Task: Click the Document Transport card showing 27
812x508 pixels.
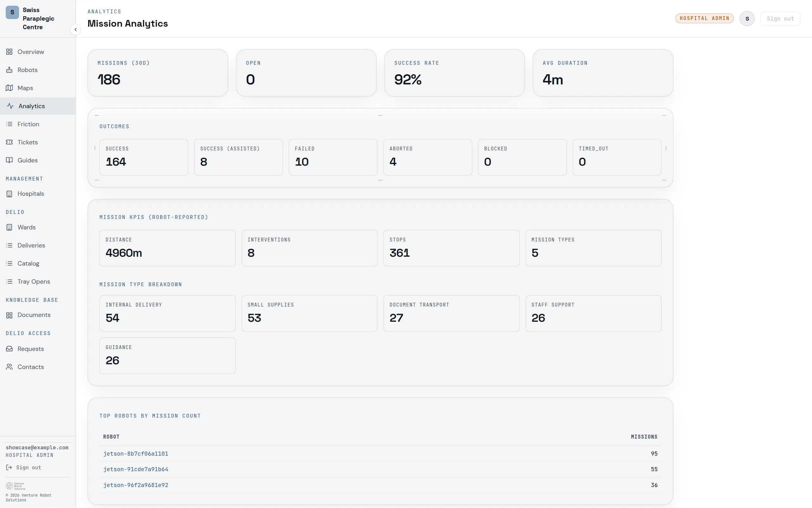Action: click(x=451, y=313)
